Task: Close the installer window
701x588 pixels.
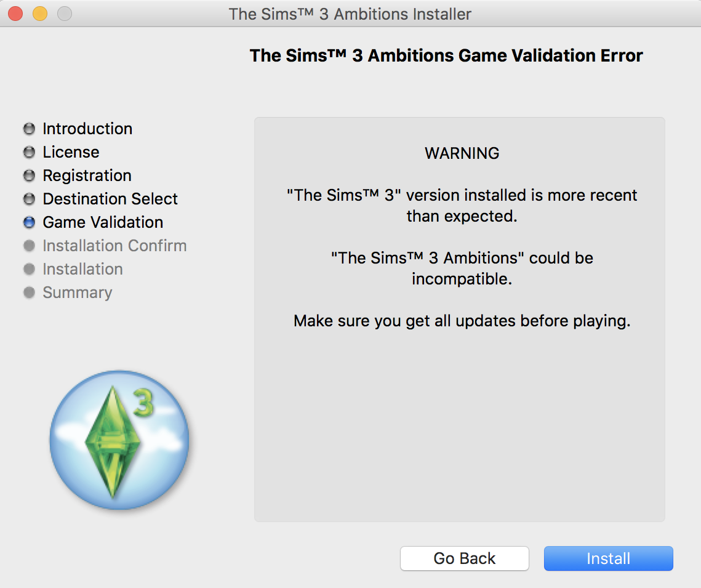Action: (15, 13)
